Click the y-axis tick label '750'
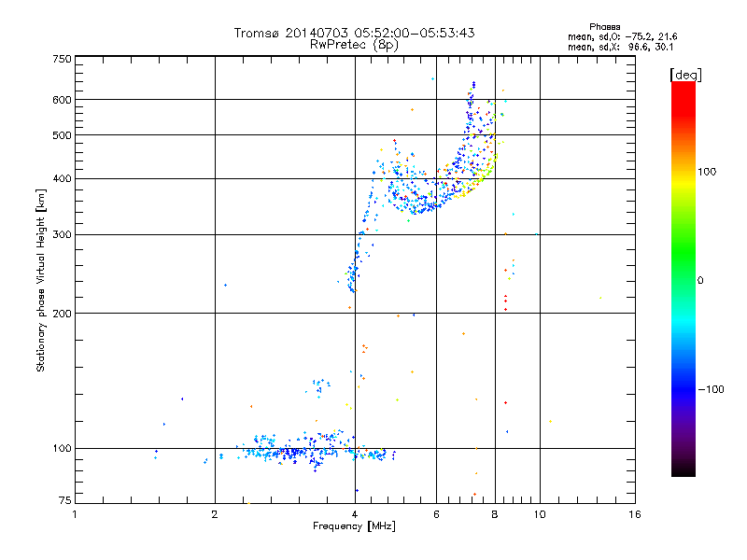This screenshot has height=560, width=747. click(x=62, y=59)
